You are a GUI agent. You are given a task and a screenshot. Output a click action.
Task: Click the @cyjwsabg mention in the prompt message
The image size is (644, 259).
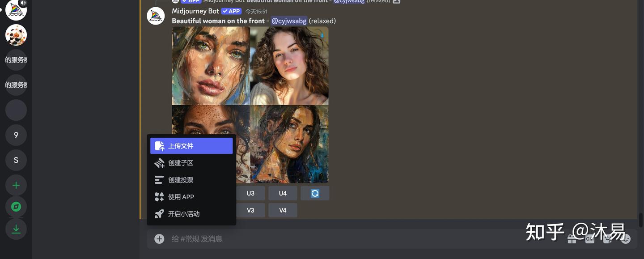tap(289, 21)
